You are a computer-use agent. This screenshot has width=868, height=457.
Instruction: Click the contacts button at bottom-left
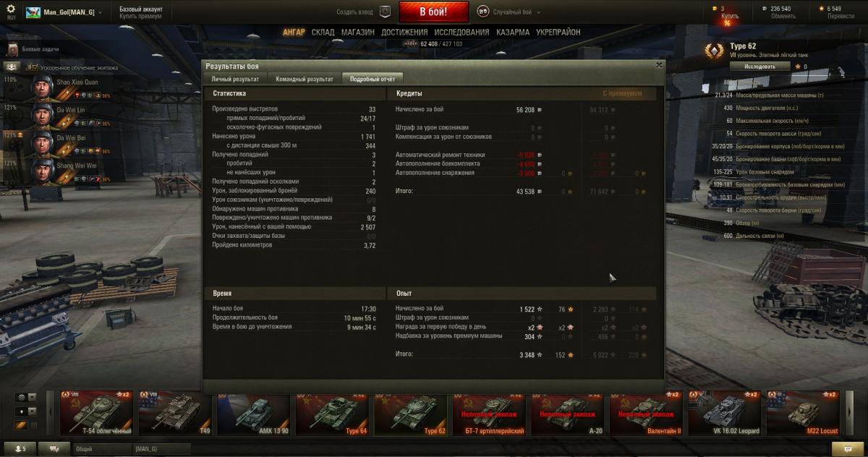(17, 449)
